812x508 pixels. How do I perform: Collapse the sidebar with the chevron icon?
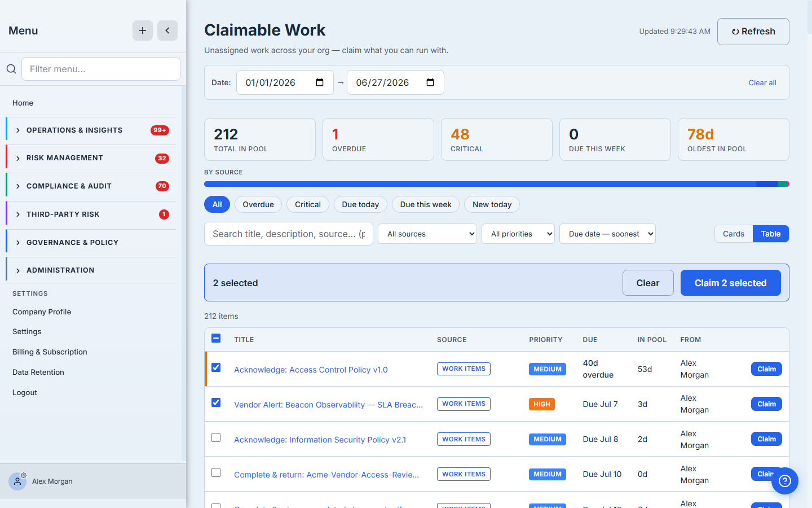pos(167,30)
